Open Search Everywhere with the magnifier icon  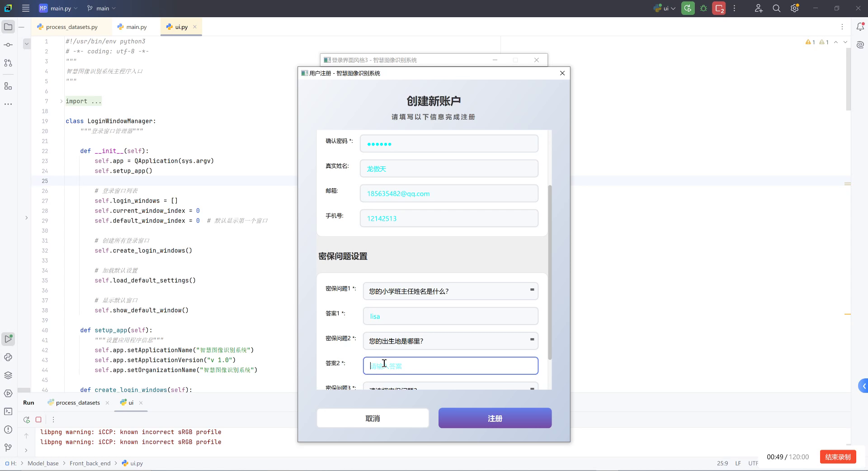point(776,8)
